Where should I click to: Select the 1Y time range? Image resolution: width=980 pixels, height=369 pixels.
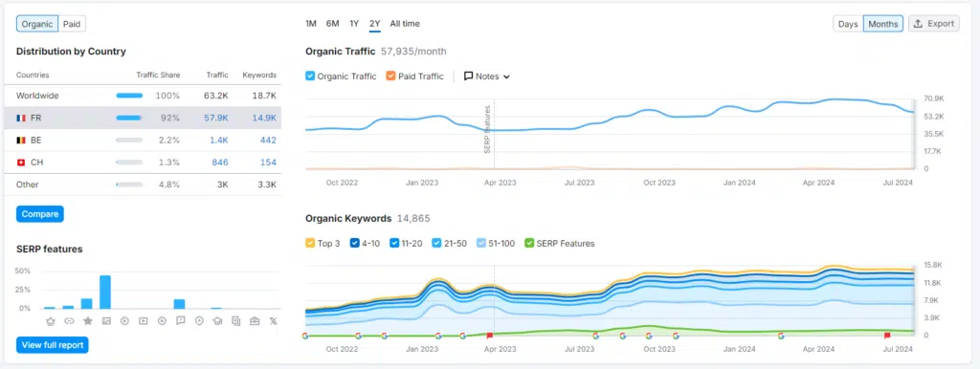354,24
